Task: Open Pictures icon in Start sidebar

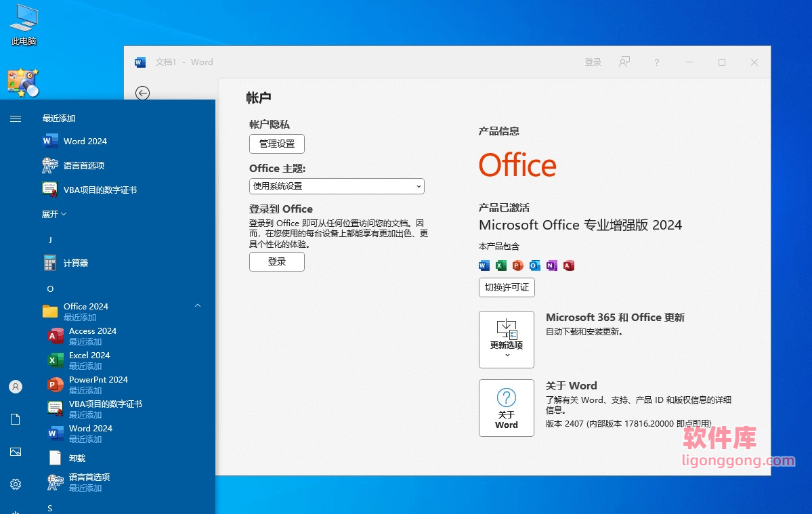Action: 16,452
